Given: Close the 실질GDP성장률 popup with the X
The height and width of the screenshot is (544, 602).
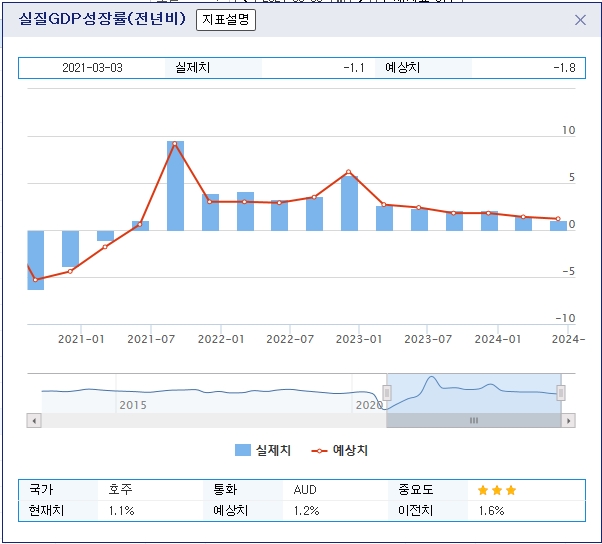Looking at the screenshot, I should (580, 20).
